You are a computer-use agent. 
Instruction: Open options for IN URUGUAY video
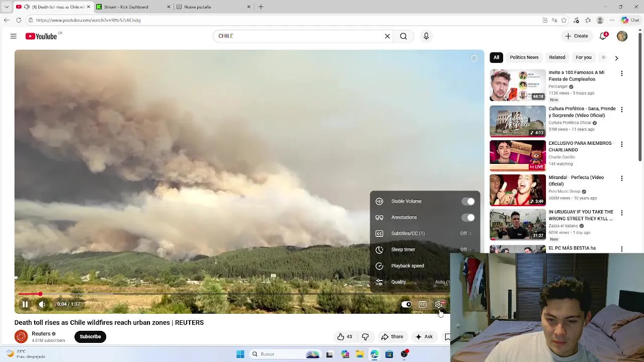[621, 213]
